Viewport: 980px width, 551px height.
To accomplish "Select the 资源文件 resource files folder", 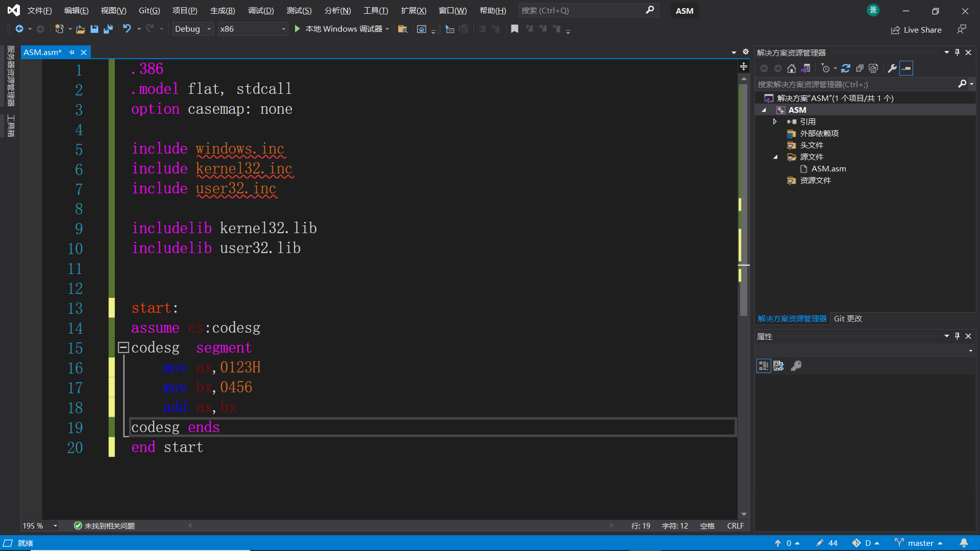I will 815,180.
